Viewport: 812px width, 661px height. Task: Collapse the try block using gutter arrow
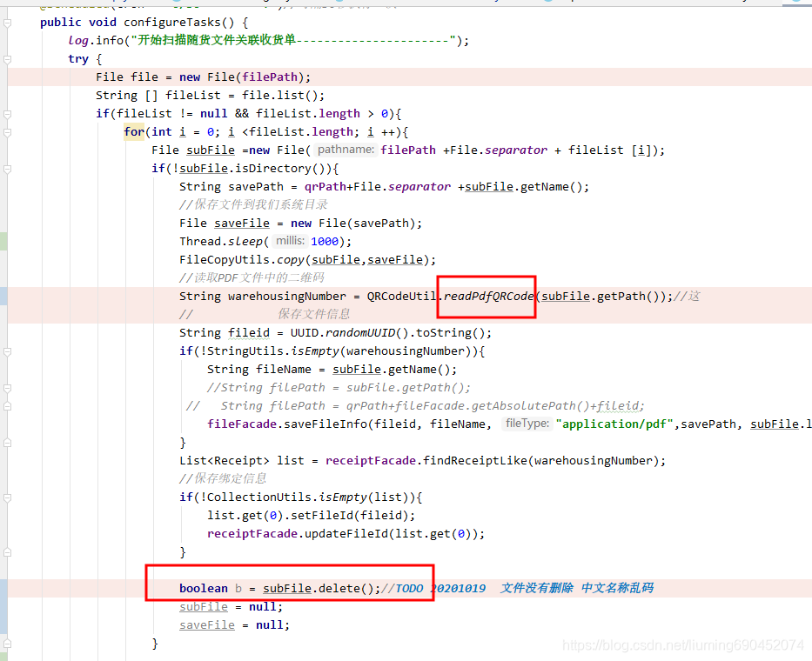click(x=7, y=58)
